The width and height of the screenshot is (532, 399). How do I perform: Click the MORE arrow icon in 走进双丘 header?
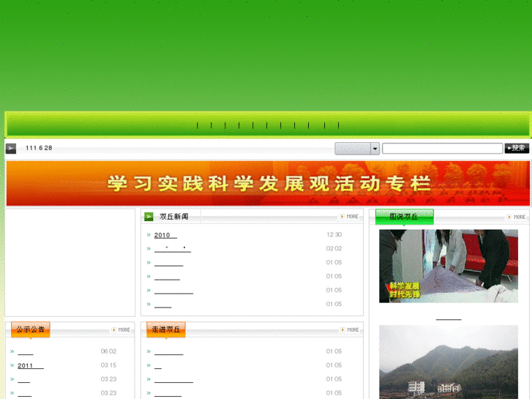tap(342, 329)
